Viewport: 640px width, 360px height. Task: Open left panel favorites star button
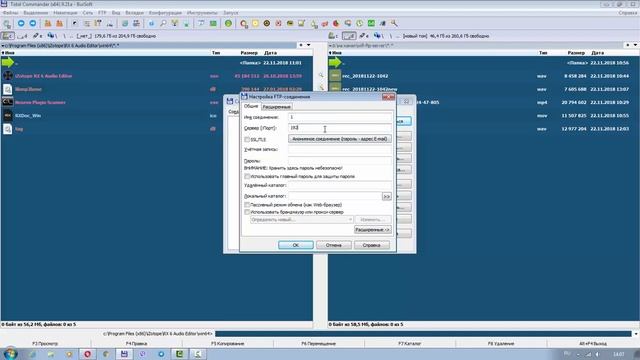301,45
